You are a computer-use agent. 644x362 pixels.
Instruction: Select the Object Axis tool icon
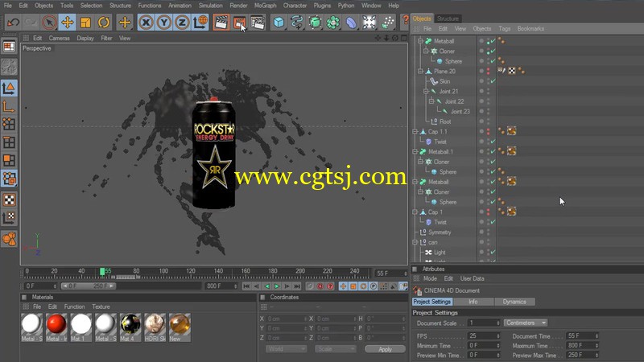(9, 106)
